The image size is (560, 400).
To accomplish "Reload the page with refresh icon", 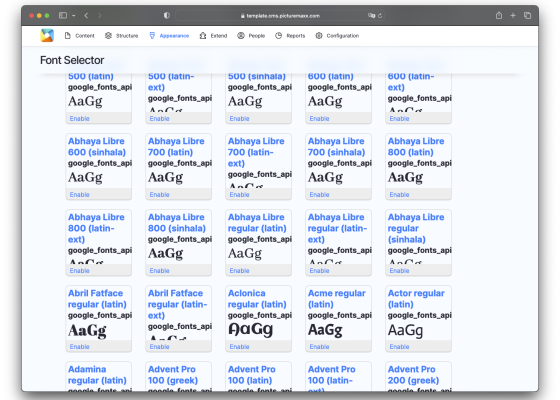I will pyautogui.click(x=380, y=16).
